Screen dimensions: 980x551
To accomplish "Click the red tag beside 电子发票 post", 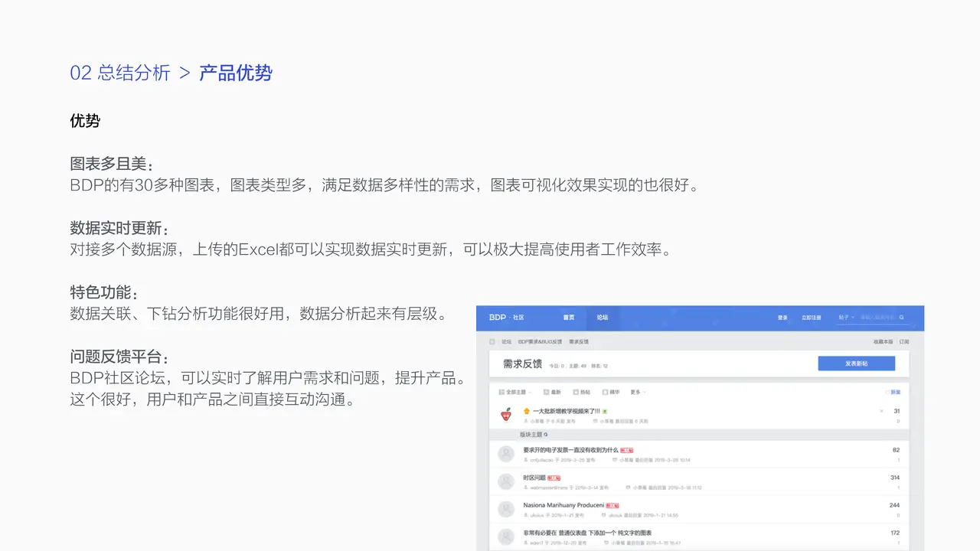I will click(626, 451).
